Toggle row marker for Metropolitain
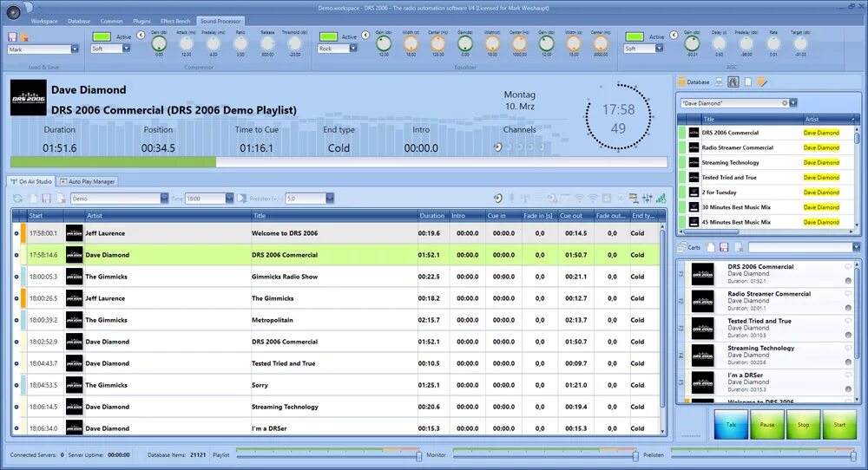Image resolution: width=868 pixels, height=470 pixels. [x=16, y=320]
